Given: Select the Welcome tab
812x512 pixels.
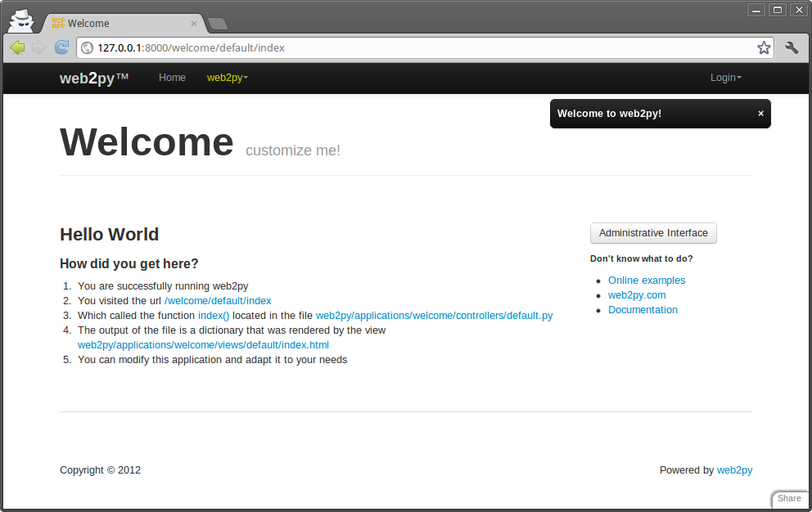Looking at the screenshot, I should 124,23.
